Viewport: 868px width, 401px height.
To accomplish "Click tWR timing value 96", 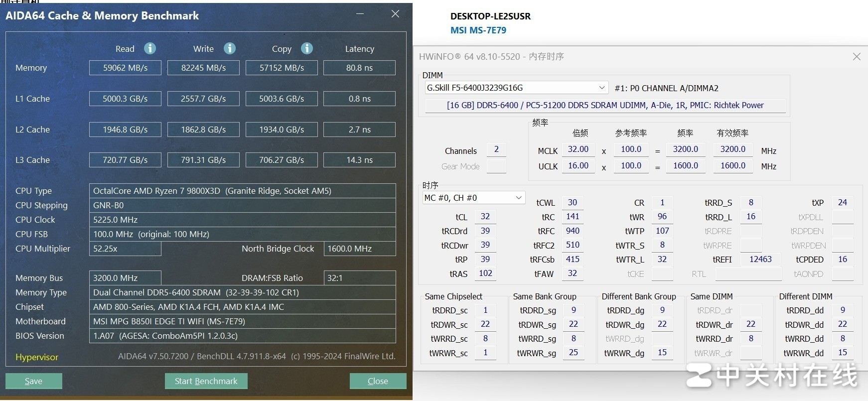I will coord(662,217).
